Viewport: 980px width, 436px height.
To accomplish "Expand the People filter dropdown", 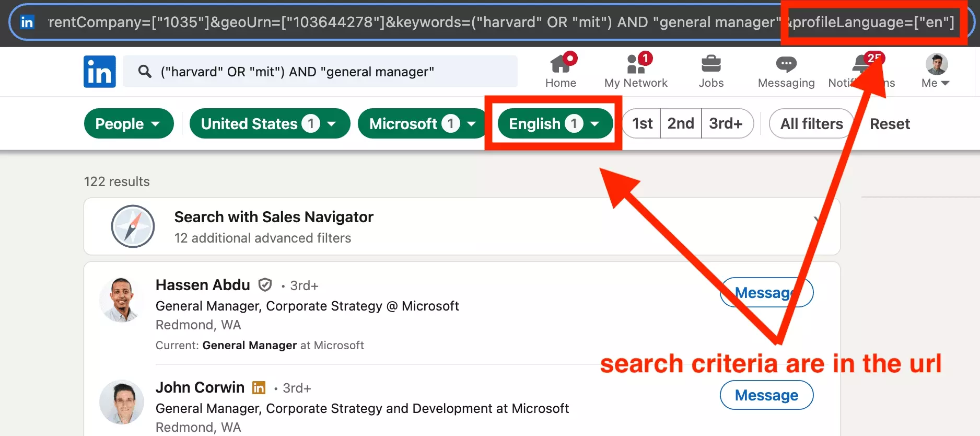I will (x=129, y=123).
